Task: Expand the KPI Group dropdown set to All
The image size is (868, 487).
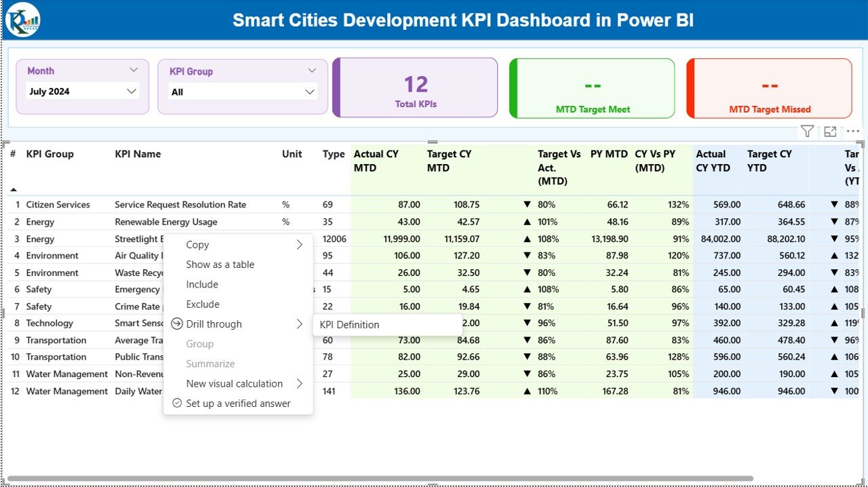Action: pos(309,91)
